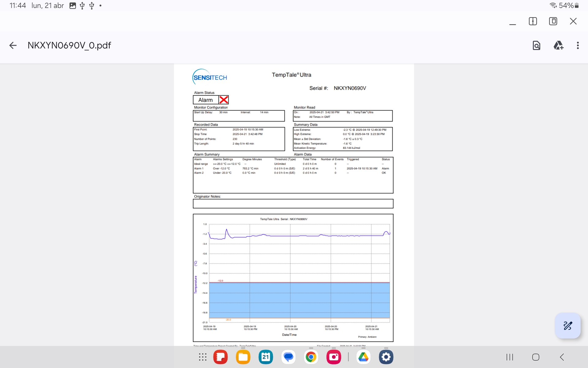Select the Low Extreme -2.3 °C value
Viewport: 588px width, 368px height.
pos(364,130)
